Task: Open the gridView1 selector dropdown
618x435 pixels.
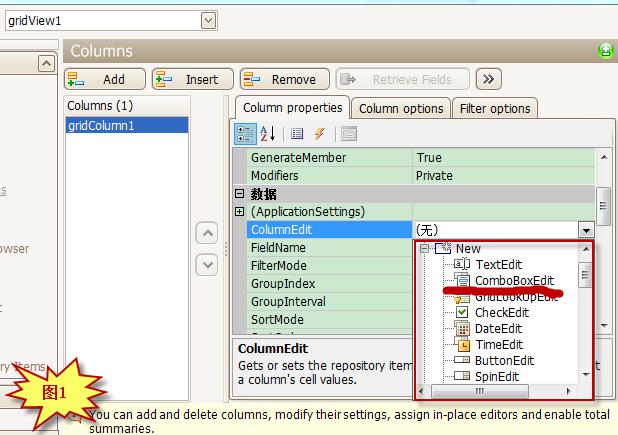Action: (x=208, y=20)
